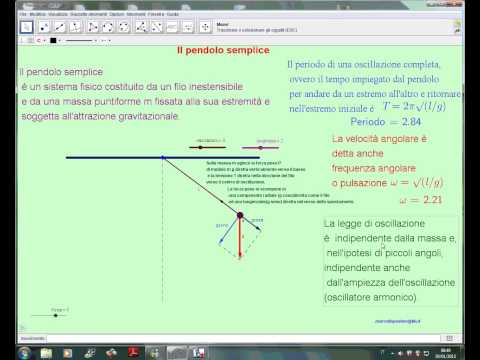Screen dimensions: 480x360
Task: Select the Angle tool
Action: pos(141,27)
